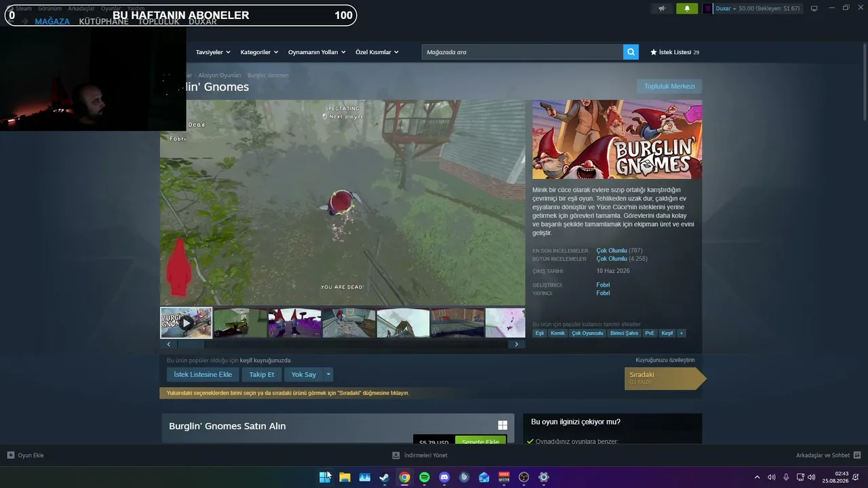Click the magnifier search button in the store bar
Screen dimensions: 868x488
pos(631,52)
